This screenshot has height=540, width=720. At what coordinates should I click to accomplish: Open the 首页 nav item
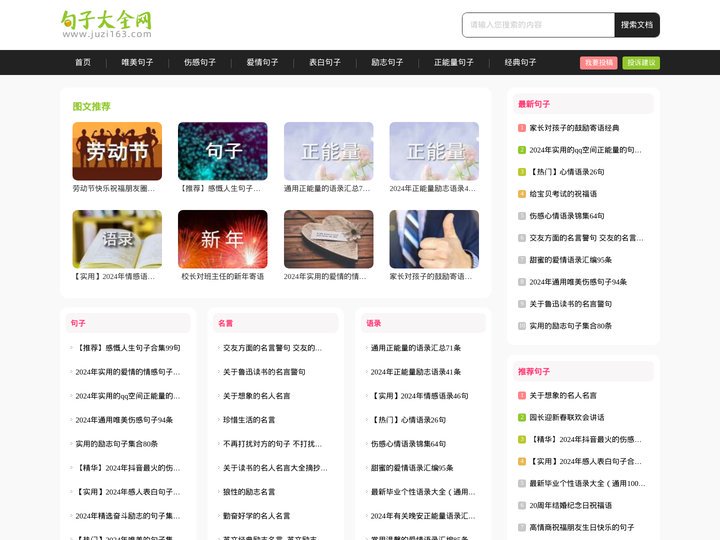pos(83,62)
